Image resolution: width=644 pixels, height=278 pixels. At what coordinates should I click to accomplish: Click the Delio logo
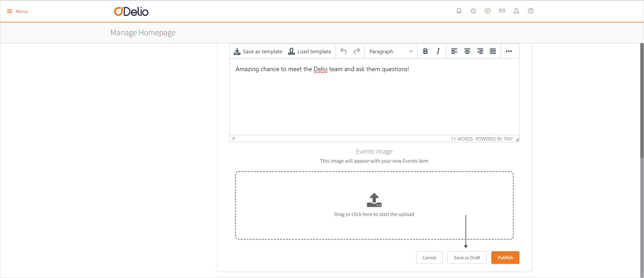tap(131, 11)
